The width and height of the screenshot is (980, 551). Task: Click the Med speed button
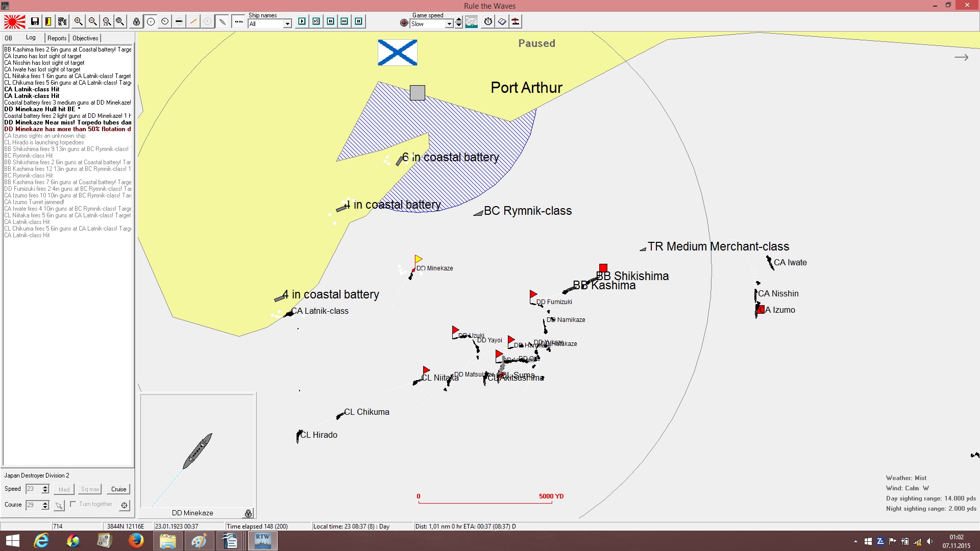tap(64, 489)
